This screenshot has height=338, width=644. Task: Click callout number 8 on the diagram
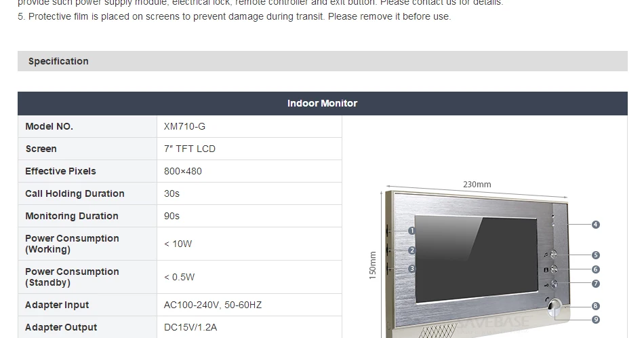pyautogui.click(x=596, y=306)
